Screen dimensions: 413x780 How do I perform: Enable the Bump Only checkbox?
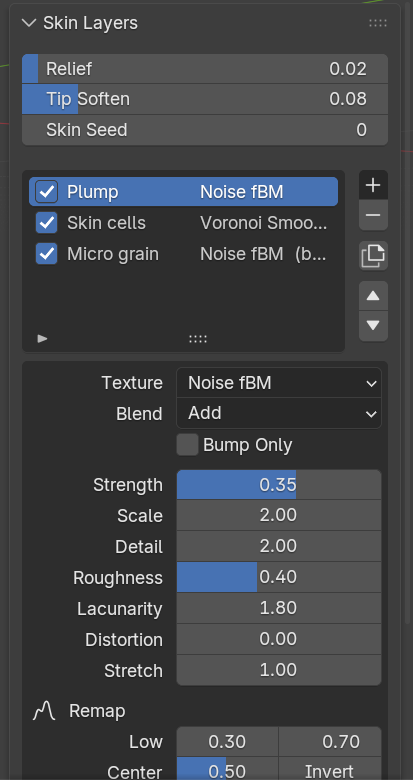coord(188,445)
